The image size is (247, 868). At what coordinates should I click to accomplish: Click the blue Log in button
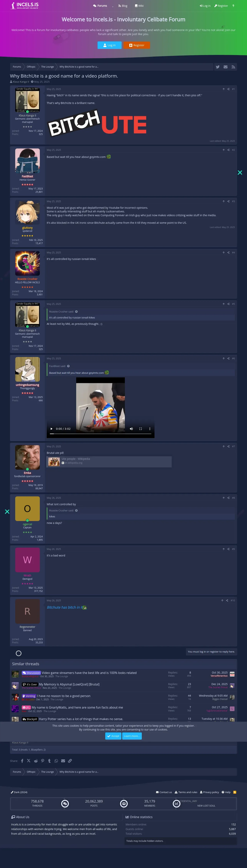click(109, 45)
